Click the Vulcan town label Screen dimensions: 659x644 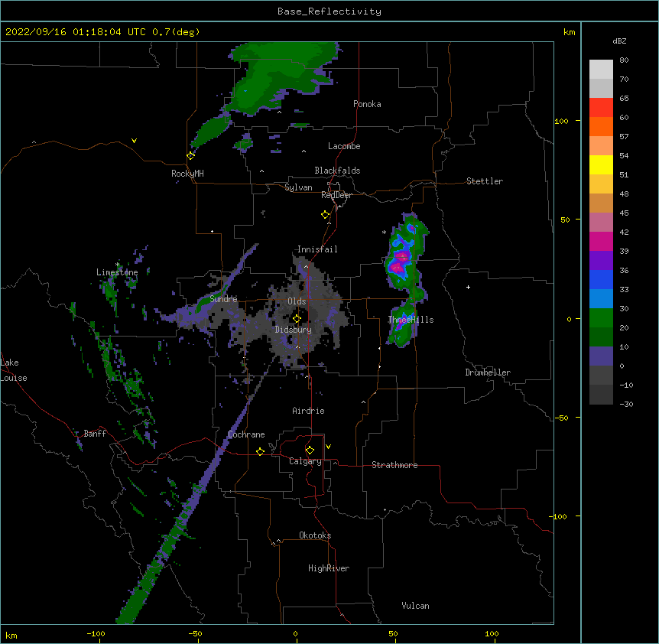(415, 606)
